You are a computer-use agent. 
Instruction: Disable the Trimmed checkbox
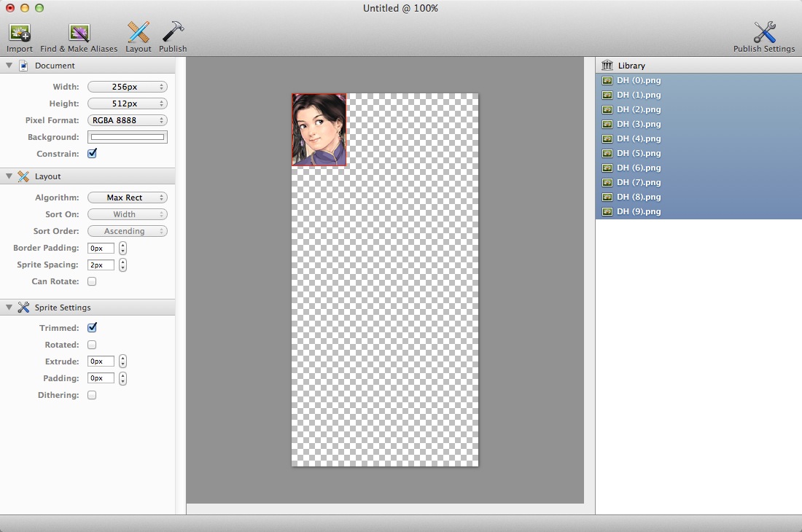click(92, 328)
